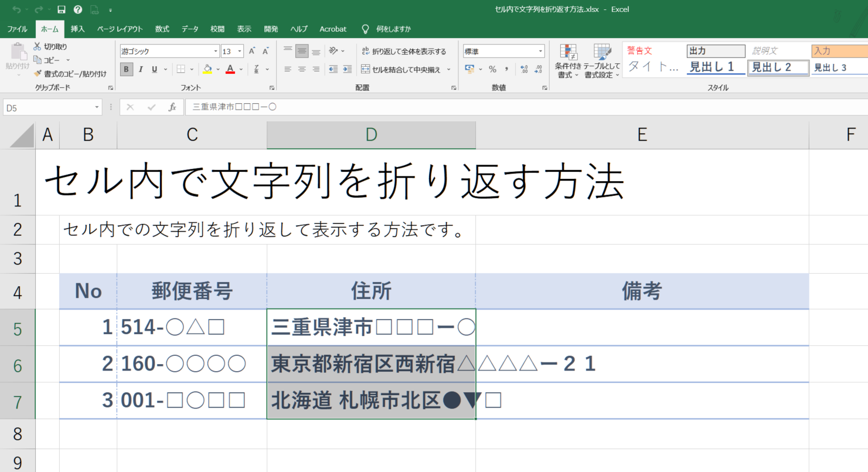Screen dimensions: 868x472
Task: Click the increase font size icon
Action: click(x=251, y=52)
